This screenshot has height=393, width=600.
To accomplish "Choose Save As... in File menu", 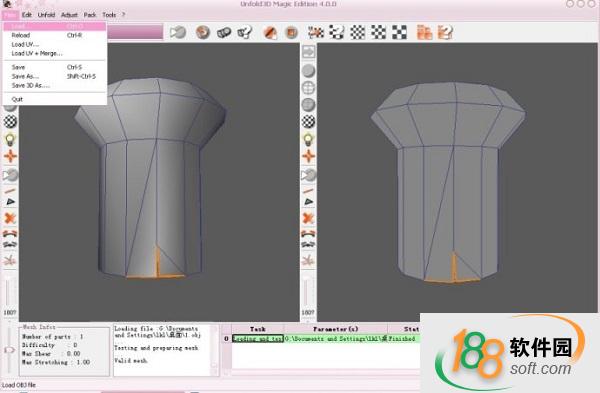I will click(25, 76).
